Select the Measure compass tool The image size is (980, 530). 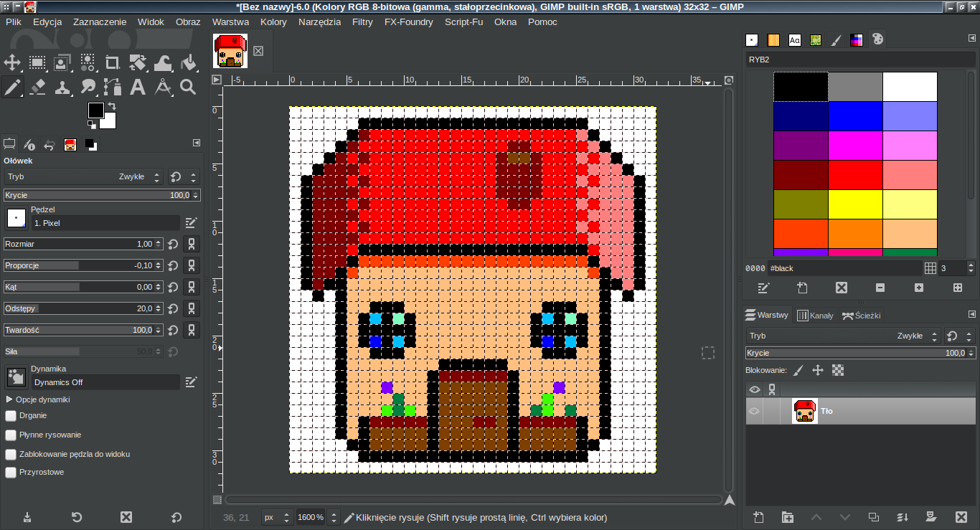[163, 87]
